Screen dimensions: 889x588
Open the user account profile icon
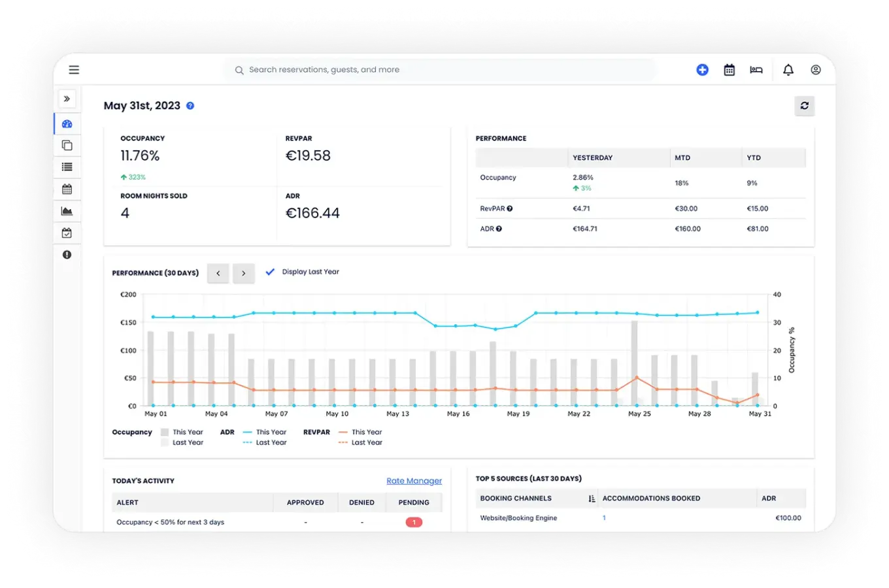pyautogui.click(x=816, y=70)
